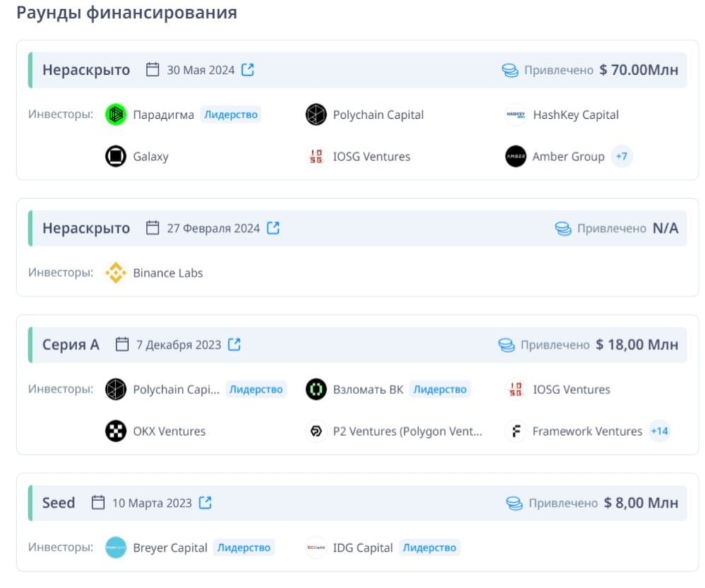Open IOSG Ventures in 30 Мая round
This screenshot has width=705, height=588.
click(x=372, y=156)
